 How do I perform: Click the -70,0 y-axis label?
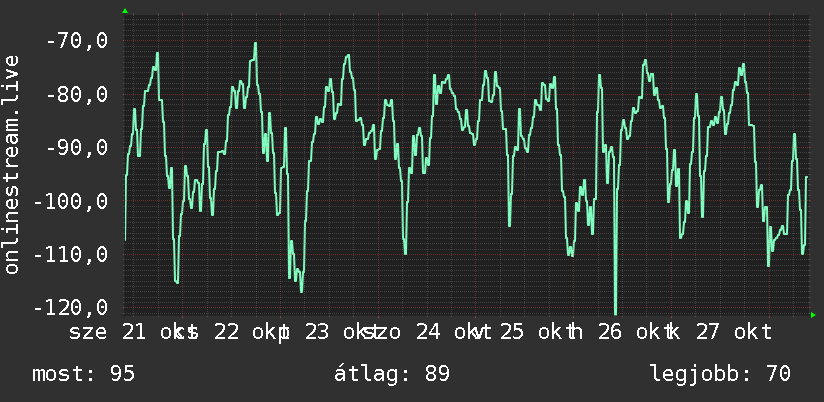78,41
